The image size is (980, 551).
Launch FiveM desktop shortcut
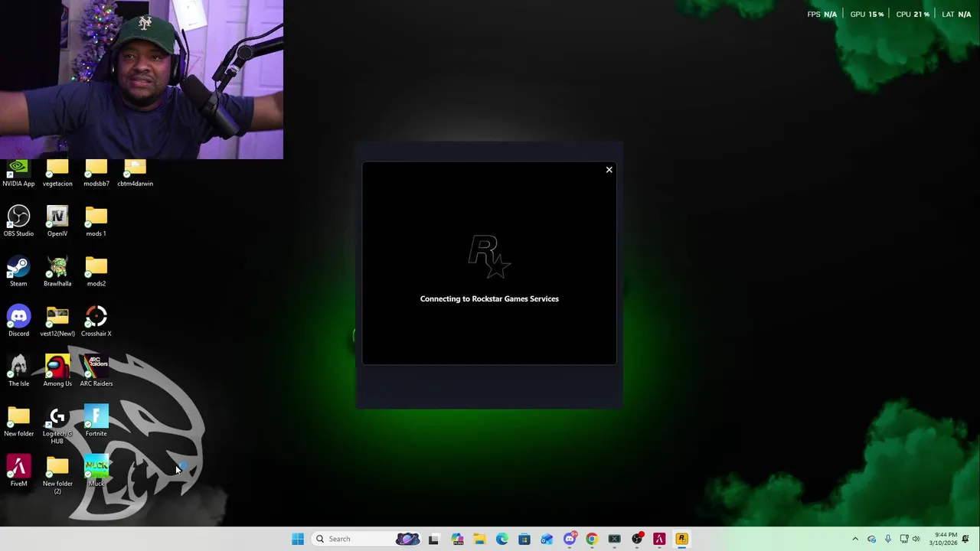(18, 471)
